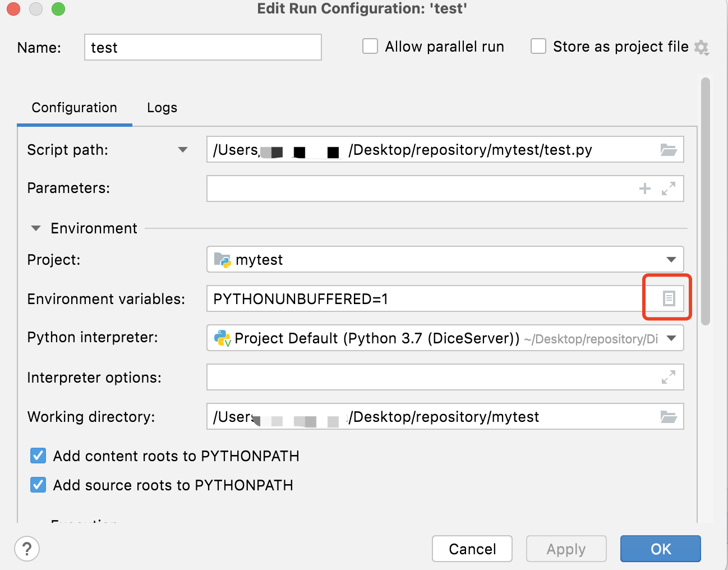Expand the Interpreter options field
The height and width of the screenshot is (570, 728).
[x=669, y=377]
